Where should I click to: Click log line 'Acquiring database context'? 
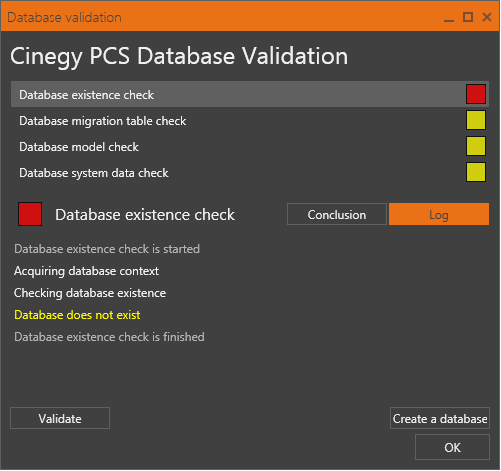coord(86,271)
